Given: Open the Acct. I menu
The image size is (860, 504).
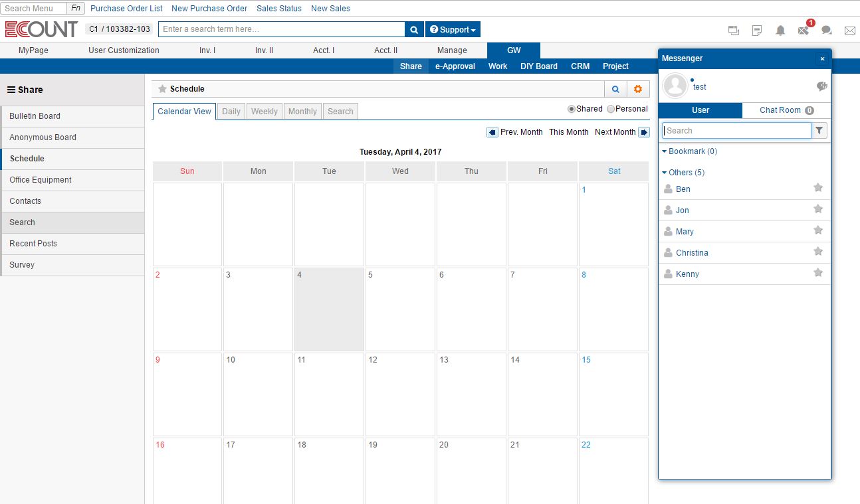Looking at the screenshot, I should [324, 50].
